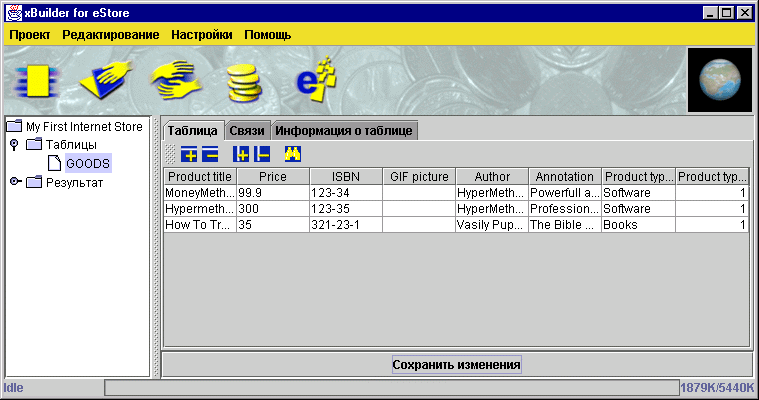Image resolution: width=759 pixels, height=400 pixels.
Task: Select HyperMeth author cell in ISBN 123-35 row
Action: tap(492, 209)
